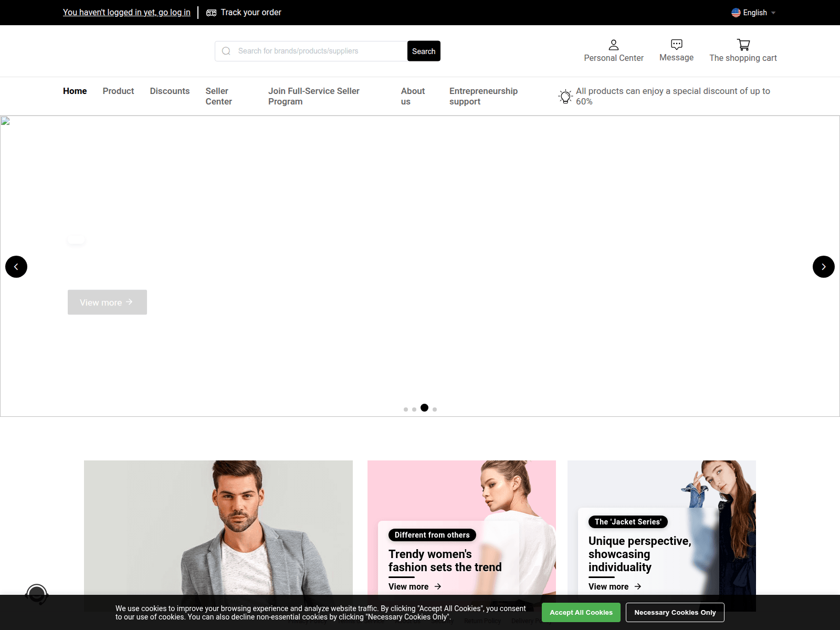The image size is (840, 630).
Task: View more of the Jacket Series
Action: (x=614, y=586)
